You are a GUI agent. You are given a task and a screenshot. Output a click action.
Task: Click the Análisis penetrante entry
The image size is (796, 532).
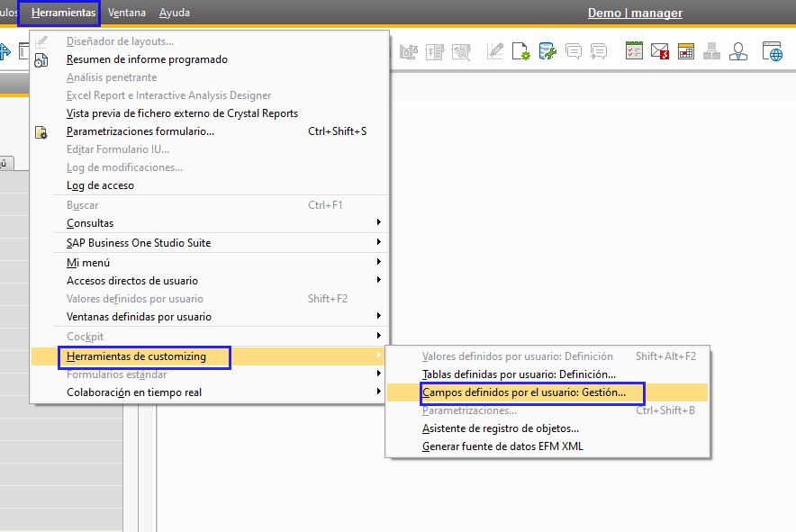click(112, 77)
